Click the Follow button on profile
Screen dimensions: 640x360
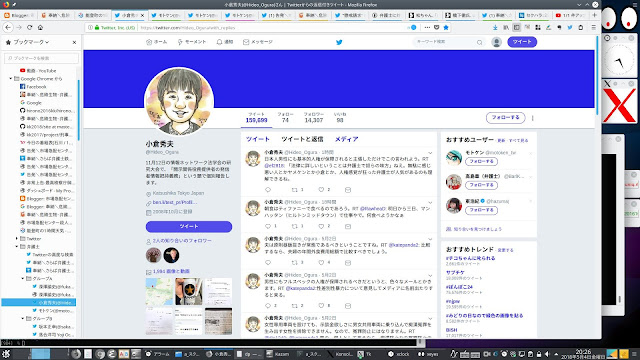(x=505, y=118)
